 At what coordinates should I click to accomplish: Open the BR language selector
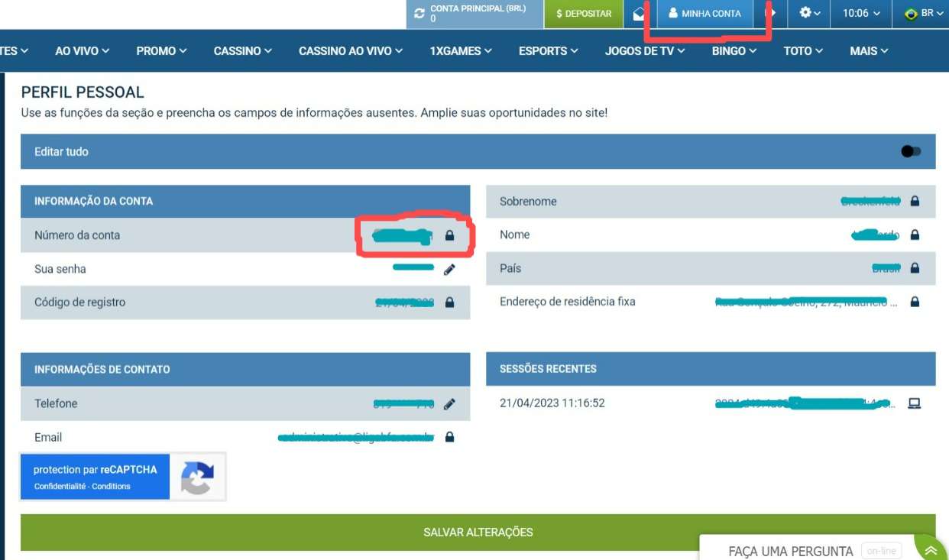919,14
